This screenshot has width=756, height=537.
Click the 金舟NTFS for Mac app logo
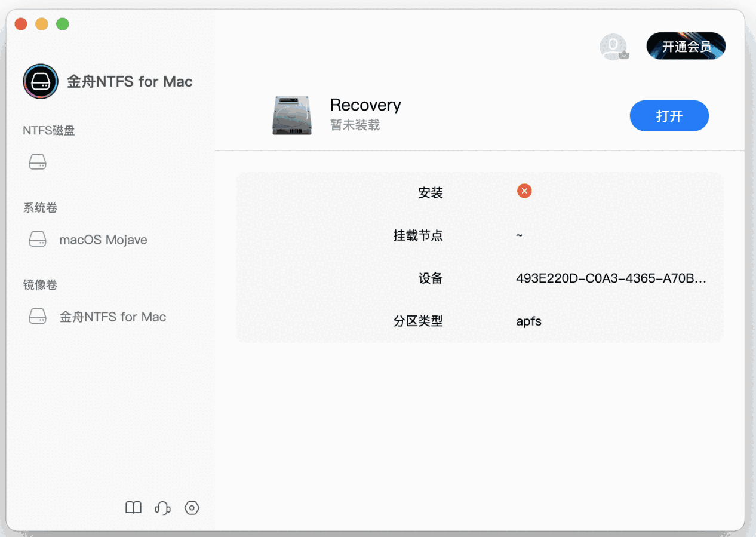tap(40, 81)
